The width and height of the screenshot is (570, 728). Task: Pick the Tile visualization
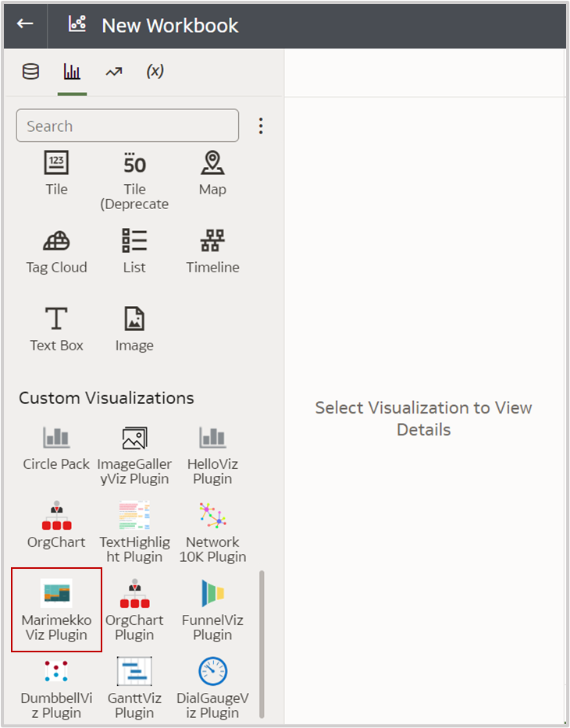pos(56,173)
